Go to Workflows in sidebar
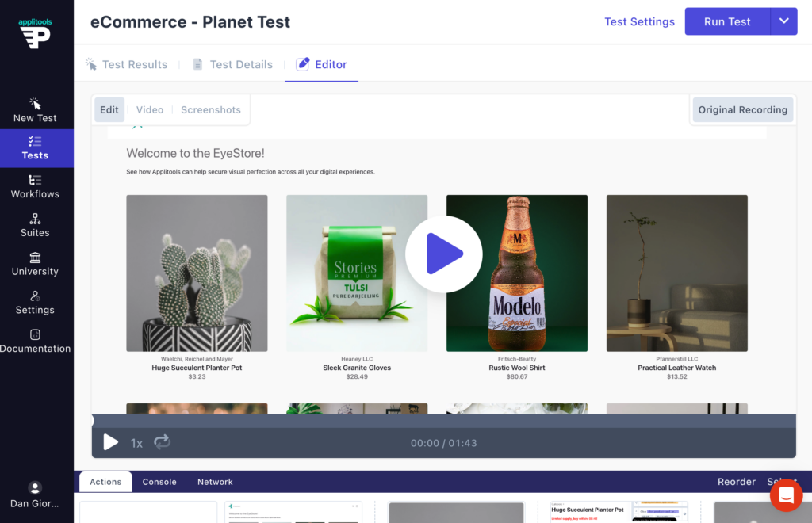This screenshot has height=523, width=812. [x=35, y=186]
